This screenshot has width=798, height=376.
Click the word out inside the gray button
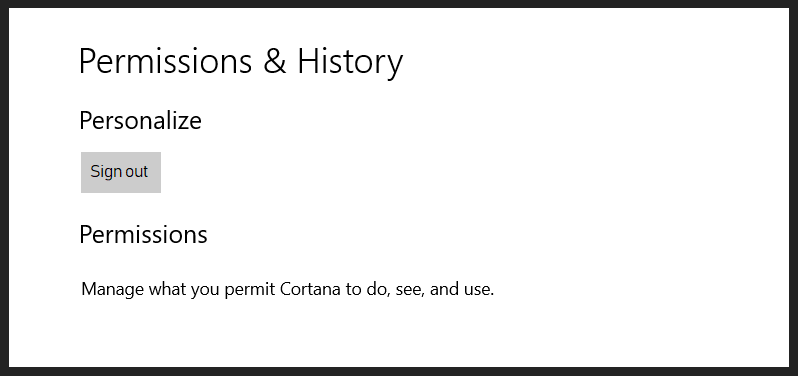pyautogui.click(x=136, y=172)
